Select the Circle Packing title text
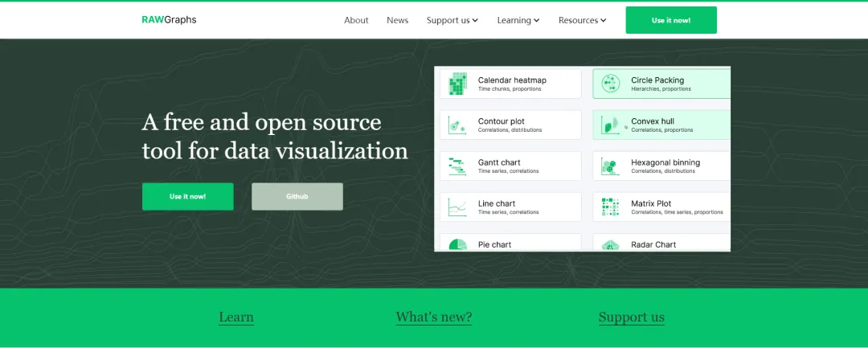 click(x=657, y=80)
